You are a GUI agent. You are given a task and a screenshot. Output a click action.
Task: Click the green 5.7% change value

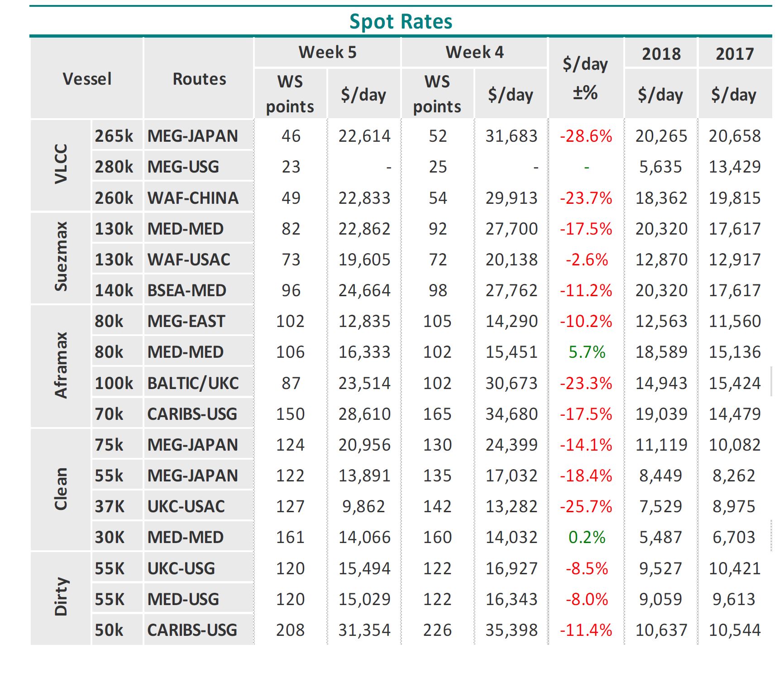(587, 352)
